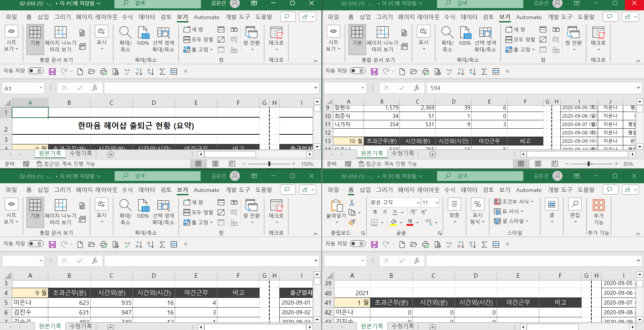This screenshot has width=644, height=330.
Task: Click zoom slider handle in top-left window
Action: 269,163
